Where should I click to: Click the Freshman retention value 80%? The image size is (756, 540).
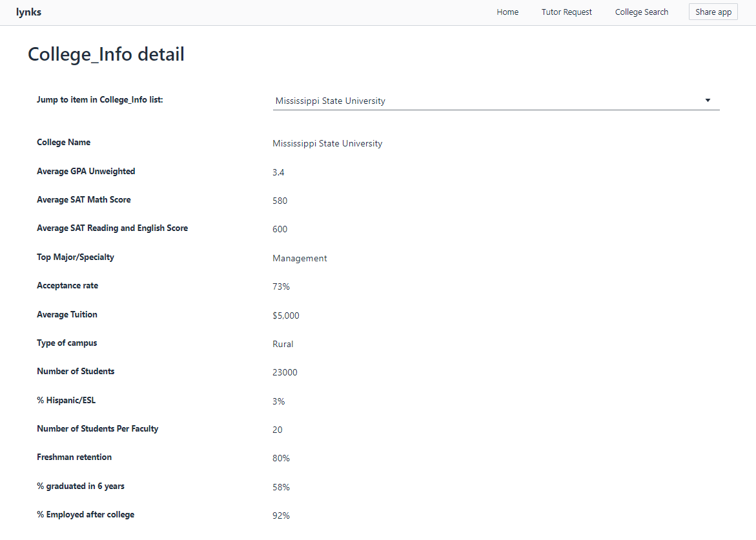pyautogui.click(x=281, y=458)
